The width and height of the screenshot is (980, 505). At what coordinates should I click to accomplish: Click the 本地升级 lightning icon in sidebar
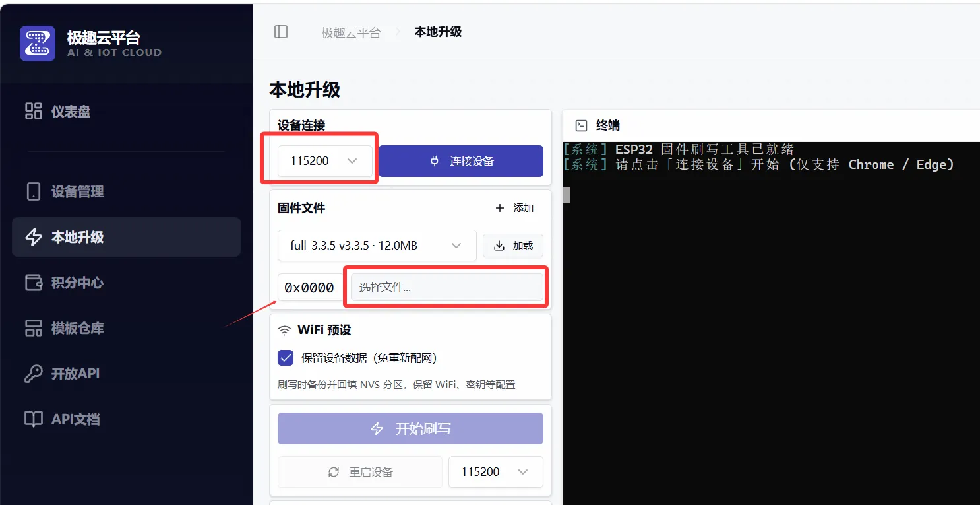point(34,237)
